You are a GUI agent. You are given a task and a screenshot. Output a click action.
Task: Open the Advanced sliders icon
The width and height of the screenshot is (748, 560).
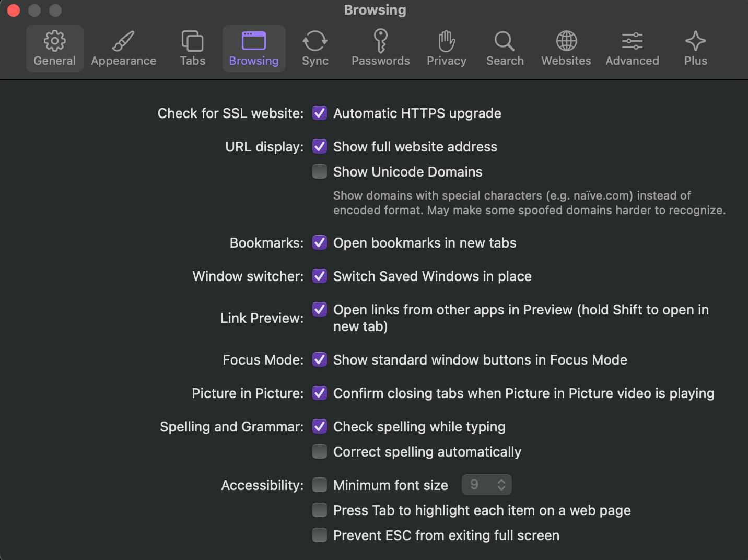[632, 41]
